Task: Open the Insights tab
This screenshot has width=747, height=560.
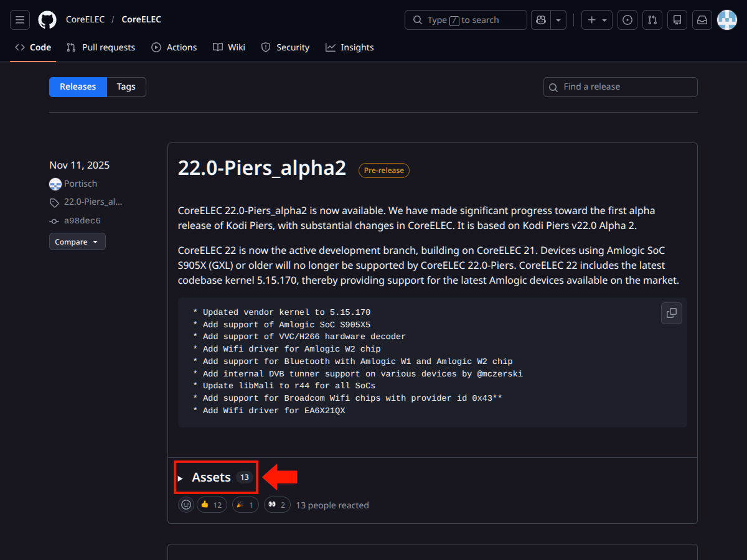Action: point(350,47)
